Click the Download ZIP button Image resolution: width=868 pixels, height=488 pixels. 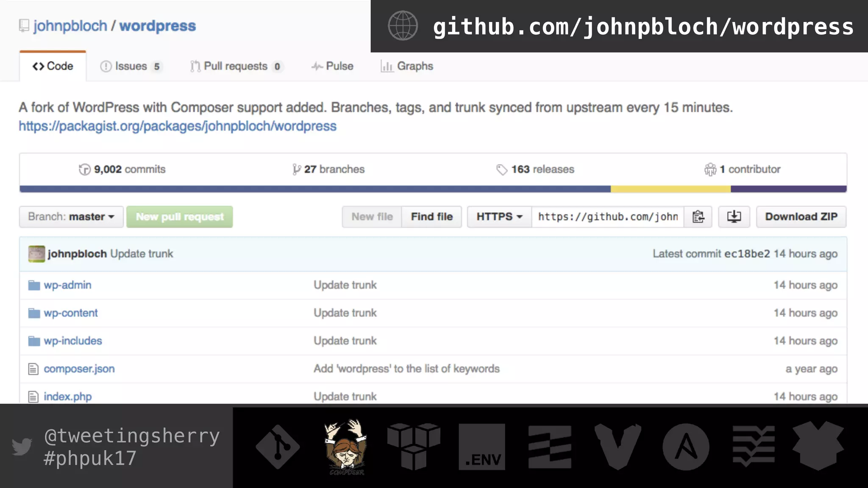click(801, 217)
